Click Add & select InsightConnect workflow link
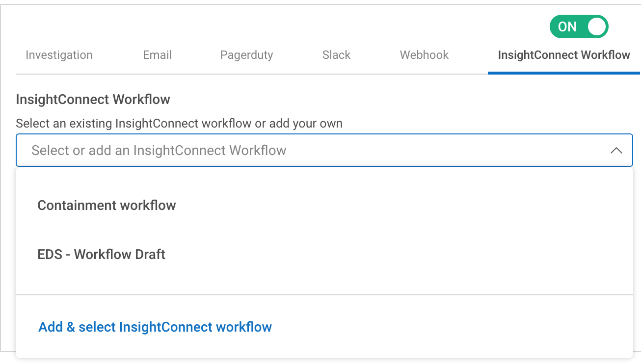The height and width of the screenshot is (364, 641). [x=155, y=327]
